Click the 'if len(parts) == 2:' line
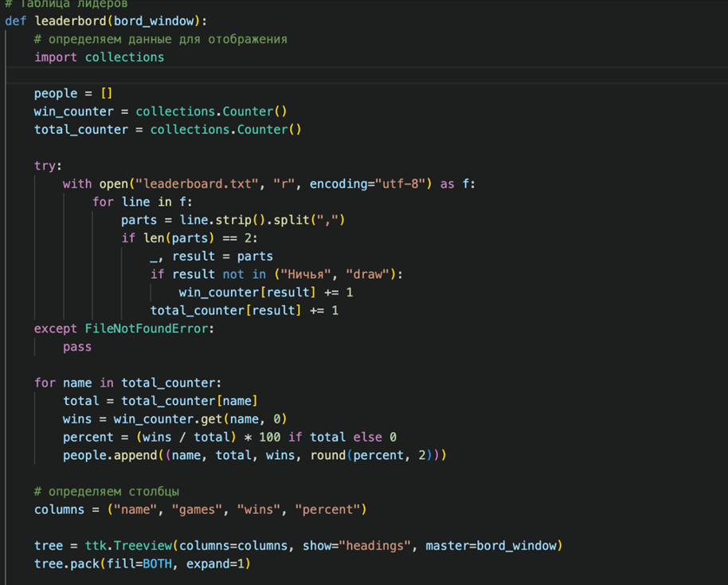 pyautogui.click(x=190, y=238)
